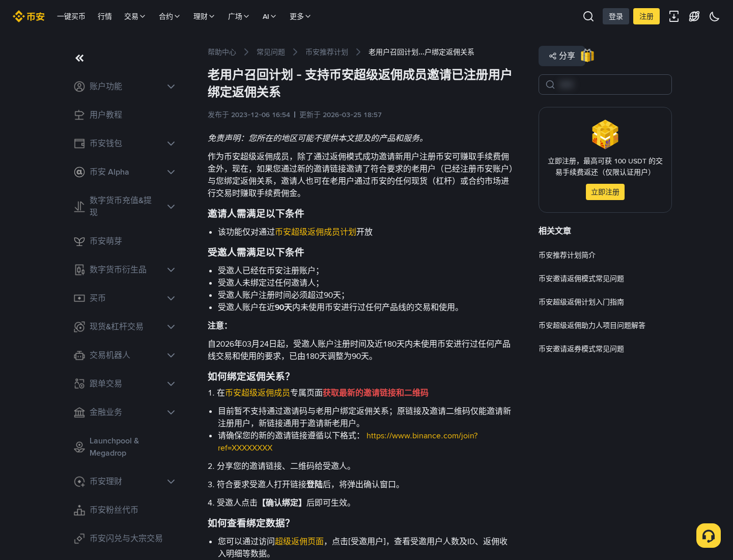Toggle dark mode moon icon
The width and height of the screenshot is (733, 560).
point(715,16)
